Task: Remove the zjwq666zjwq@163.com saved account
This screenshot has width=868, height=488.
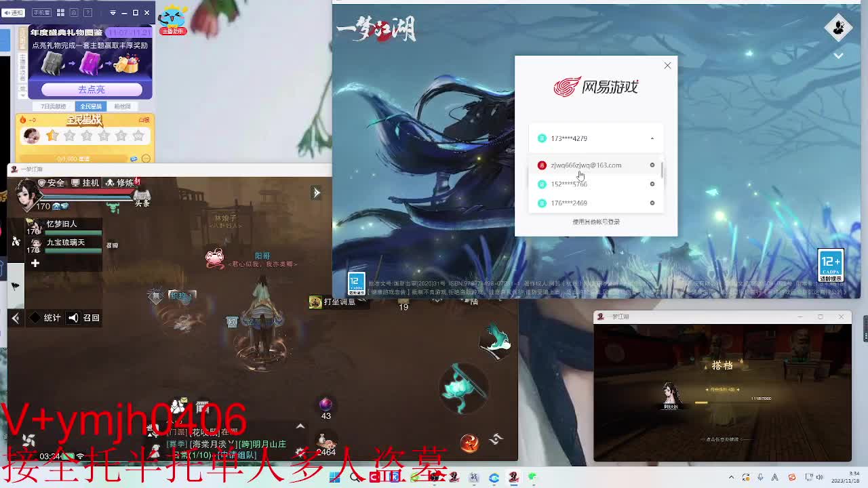Action: tap(652, 165)
